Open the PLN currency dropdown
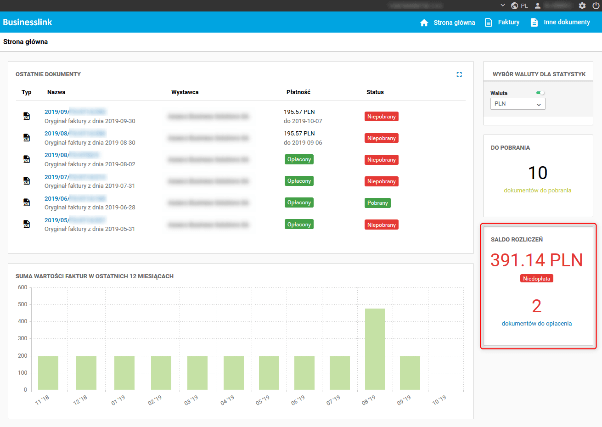Screen dimensions: 602x427 pos(518,104)
